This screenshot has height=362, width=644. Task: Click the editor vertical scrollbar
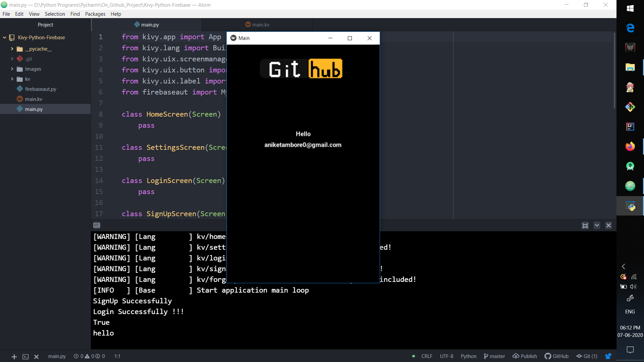pyautogui.click(x=614, y=70)
